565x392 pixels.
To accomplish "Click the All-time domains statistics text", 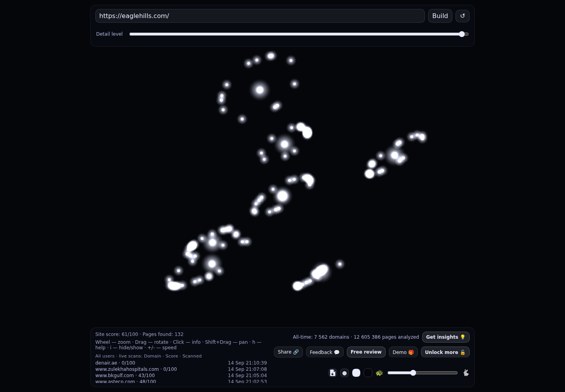I will [x=356, y=337].
